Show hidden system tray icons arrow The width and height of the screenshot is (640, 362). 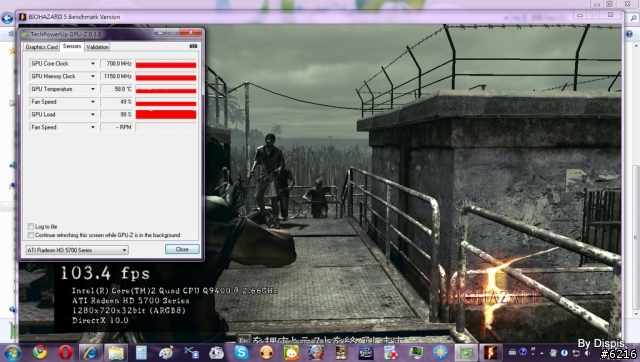click(x=542, y=353)
